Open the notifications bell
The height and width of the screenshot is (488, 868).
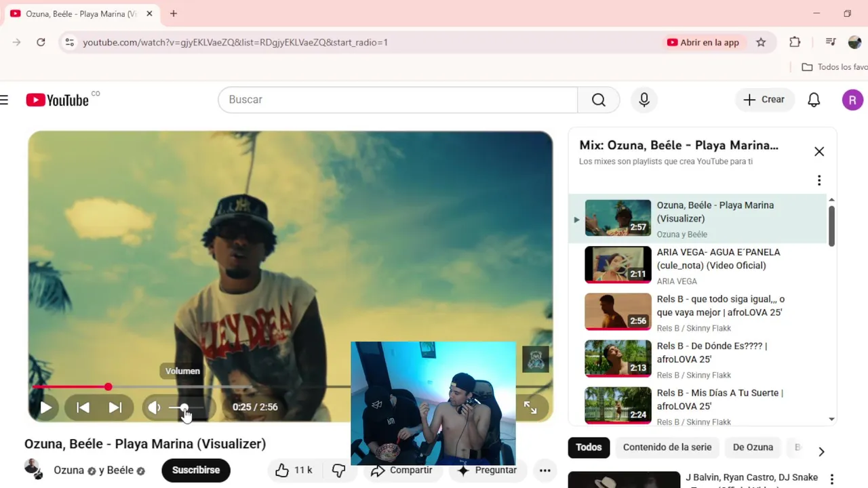click(814, 100)
